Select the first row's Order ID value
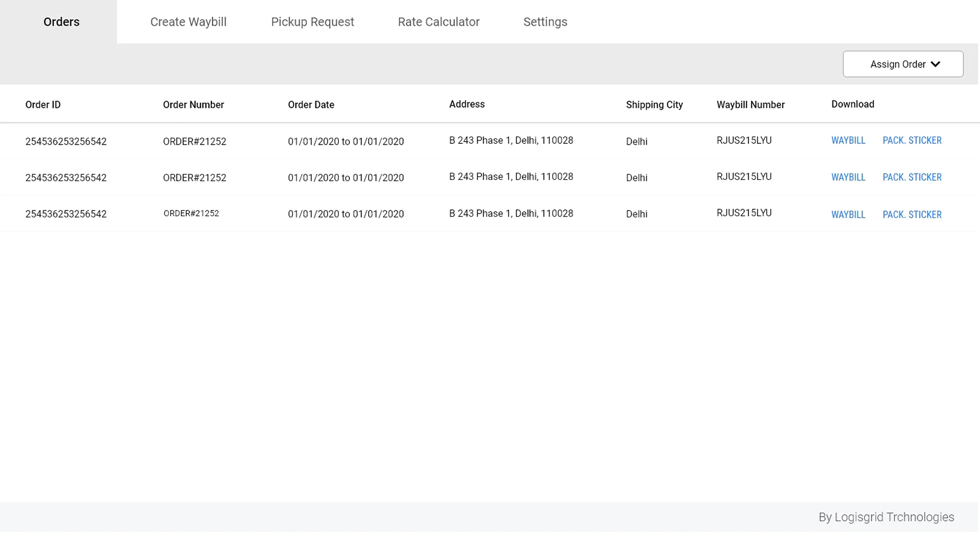 (66, 141)
